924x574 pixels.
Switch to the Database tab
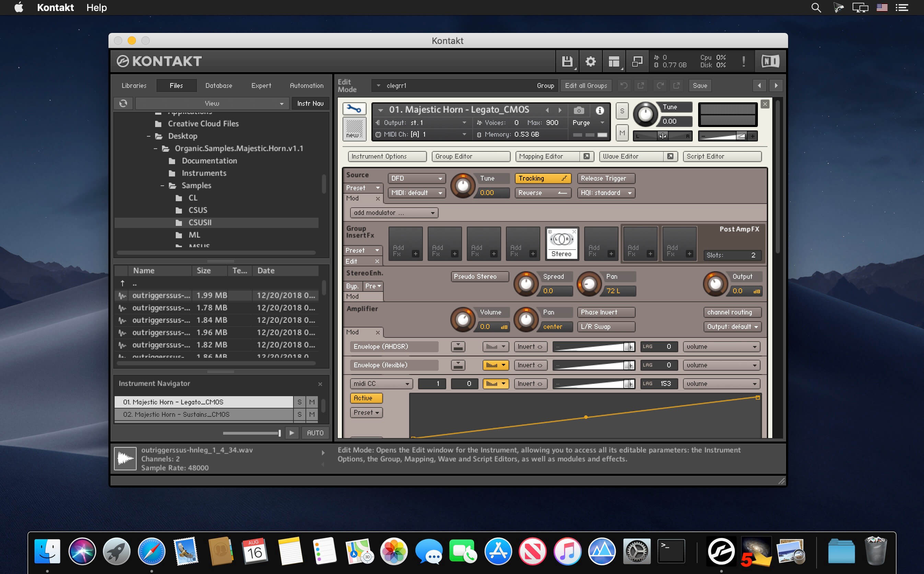pos(219,85)
